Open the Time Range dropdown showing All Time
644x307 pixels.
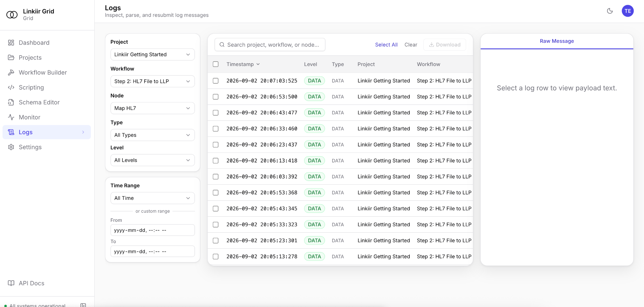pos(153,198)
